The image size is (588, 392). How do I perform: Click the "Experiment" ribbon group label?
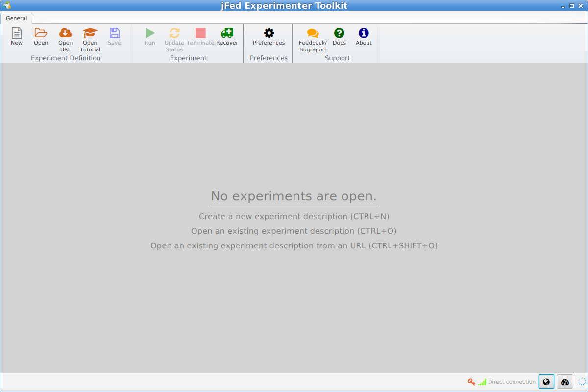pos(189,58)
